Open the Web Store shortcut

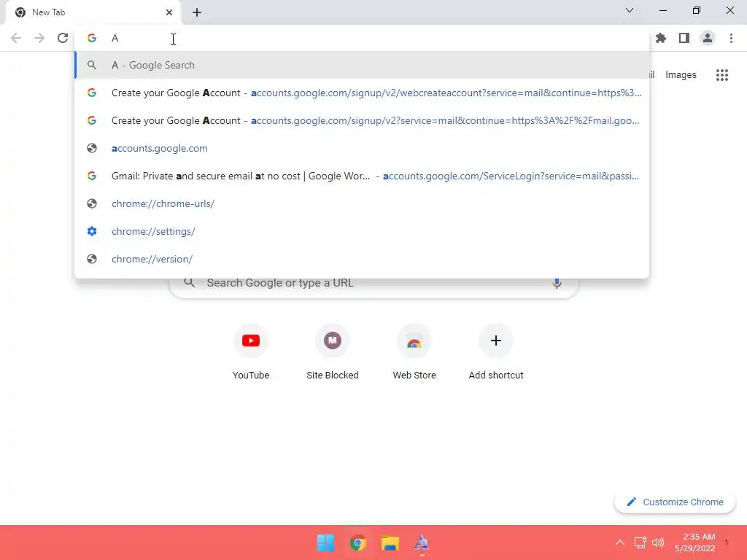[414, 352]
